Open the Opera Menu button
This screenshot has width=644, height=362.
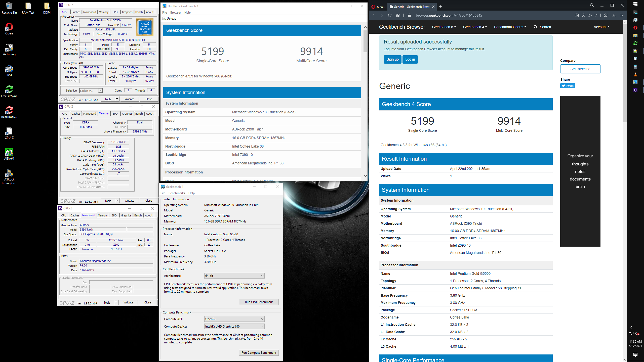(378, 7)
